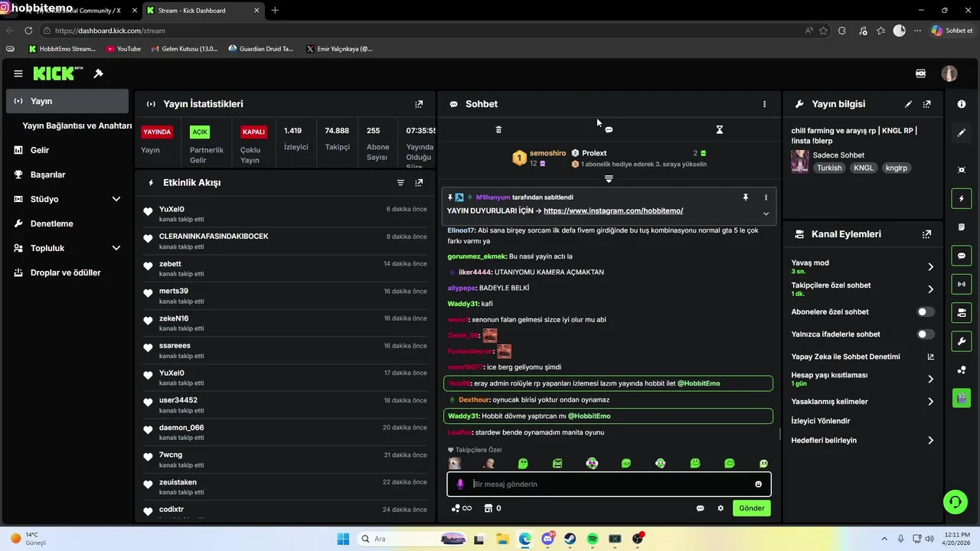980x551 pixels.
Task: Click the chat scrollbar handle
Action: [x=780, y=434]
